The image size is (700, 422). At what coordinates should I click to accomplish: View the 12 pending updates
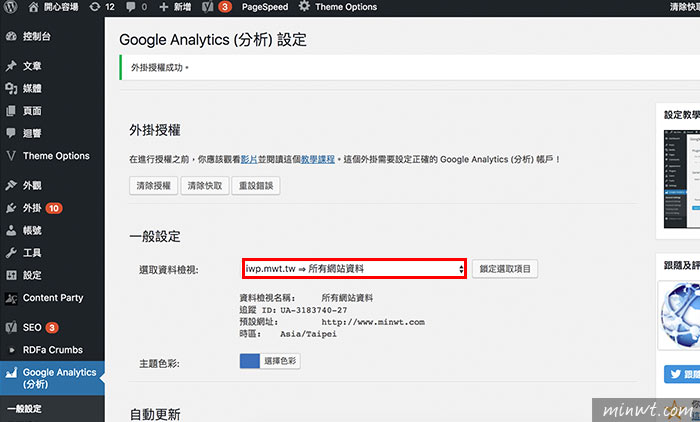pyautogui.click(x=102, y=7)
